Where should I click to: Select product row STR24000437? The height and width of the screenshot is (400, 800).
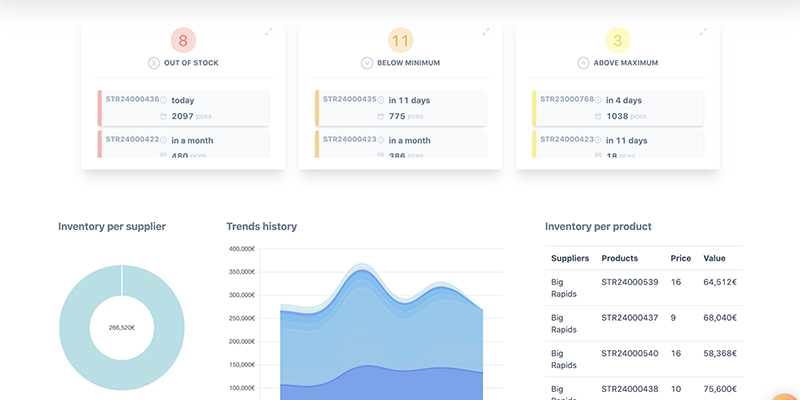[644, 323]
